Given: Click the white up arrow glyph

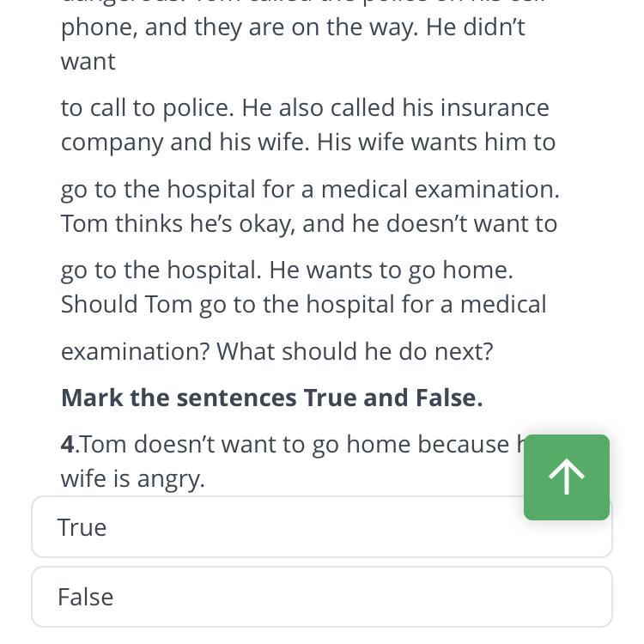Looking at the screenshot, I should (567, 477).
